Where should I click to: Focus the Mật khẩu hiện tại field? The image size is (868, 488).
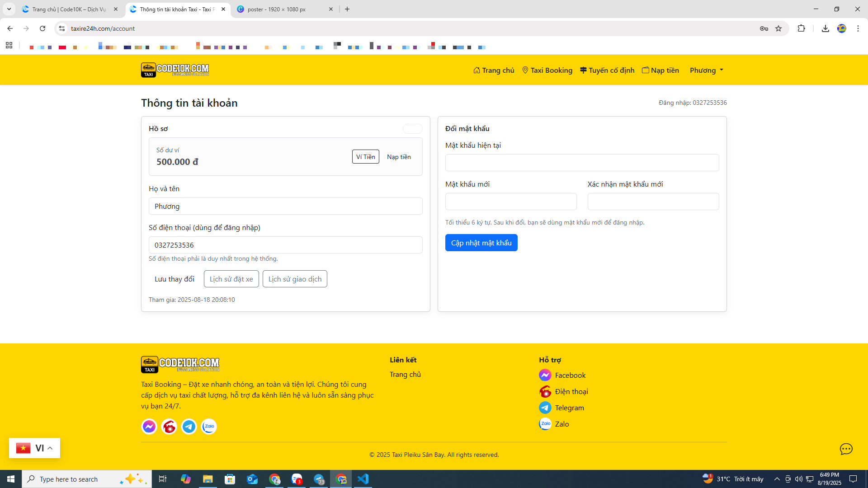[582, 163]
